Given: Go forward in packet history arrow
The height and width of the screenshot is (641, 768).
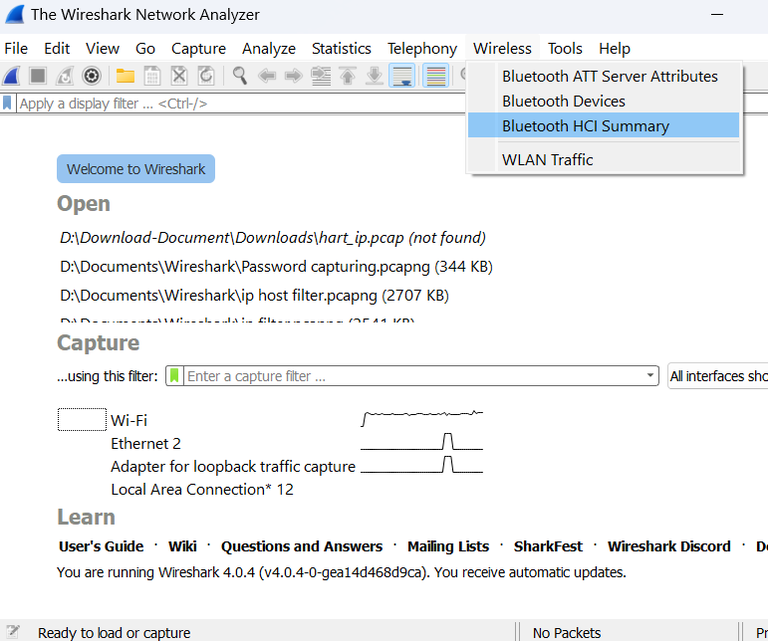Looking at the screenshot, I should point(294,76).
